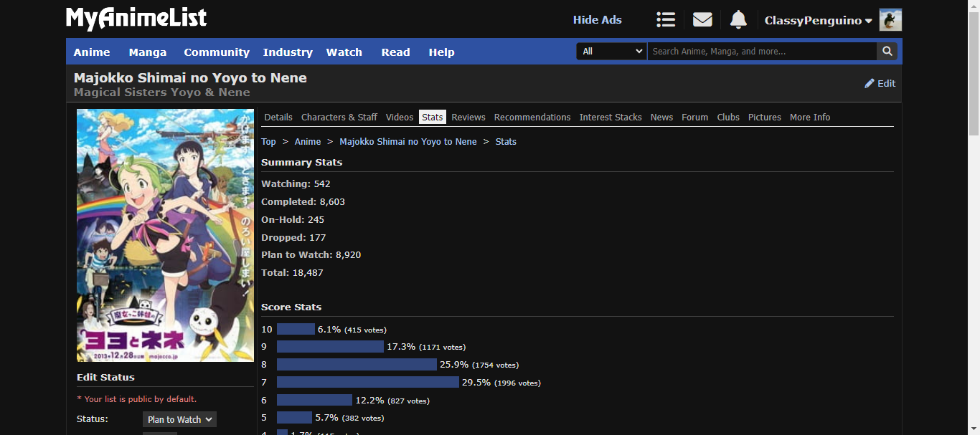Open the notifications bell icon
Screen dimensions: 980x435
[738, 20]
